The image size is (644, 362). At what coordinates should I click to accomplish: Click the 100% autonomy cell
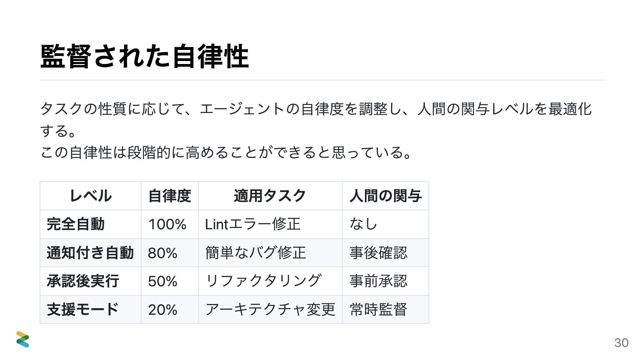(170, 224)
